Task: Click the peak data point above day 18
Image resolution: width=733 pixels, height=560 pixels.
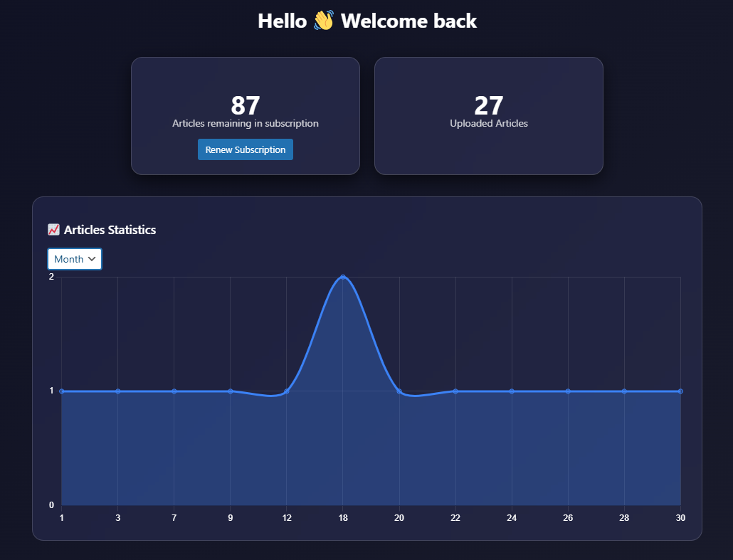Action: [x=343, y=278]
